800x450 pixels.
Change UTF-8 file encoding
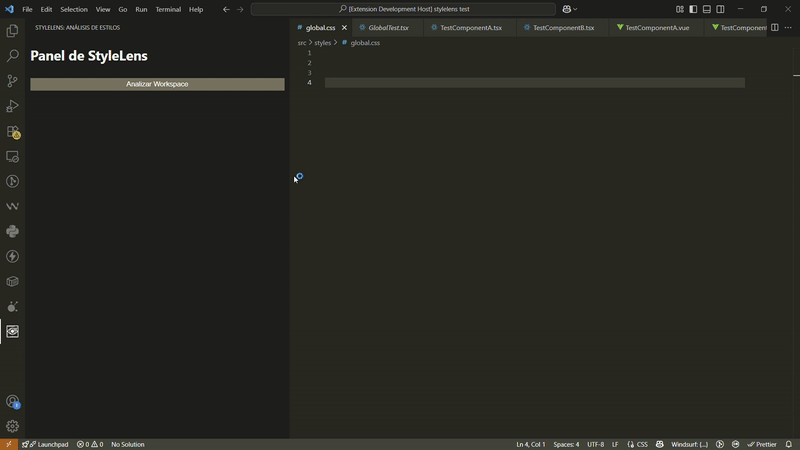pyautogui.click(x=595, y=444)
